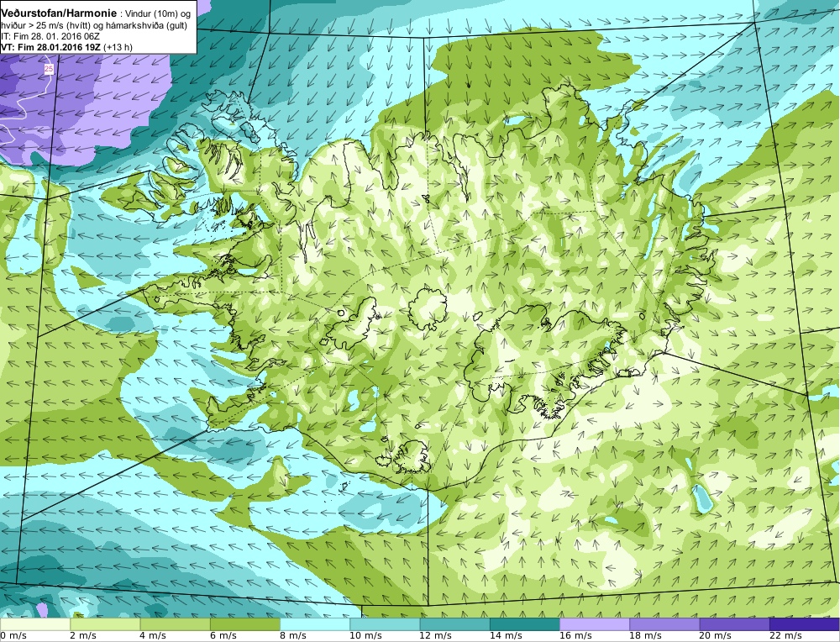
Task: Click the 0 m/s legend color swatch
Action: [34, 624]
